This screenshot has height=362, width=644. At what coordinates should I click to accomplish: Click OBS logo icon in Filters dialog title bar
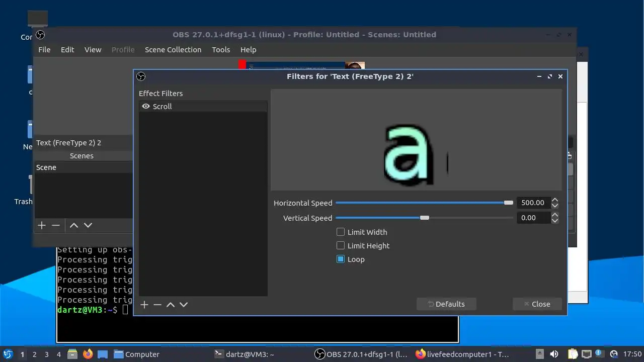141,76
